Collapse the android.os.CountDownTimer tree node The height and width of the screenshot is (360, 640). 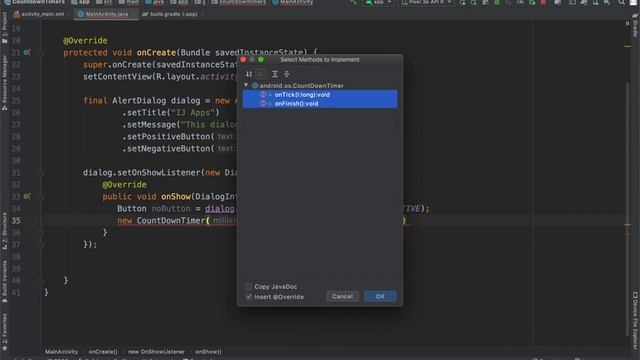246,85
